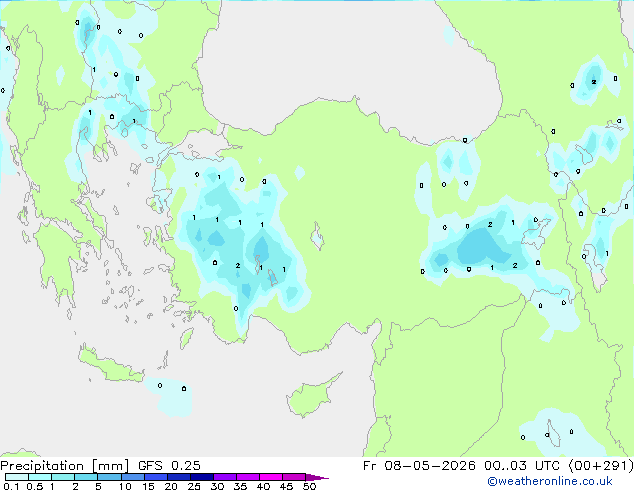Click the 'Fr 08-05-2026' forecast date text
634x490 pixels.
(419, 466)
